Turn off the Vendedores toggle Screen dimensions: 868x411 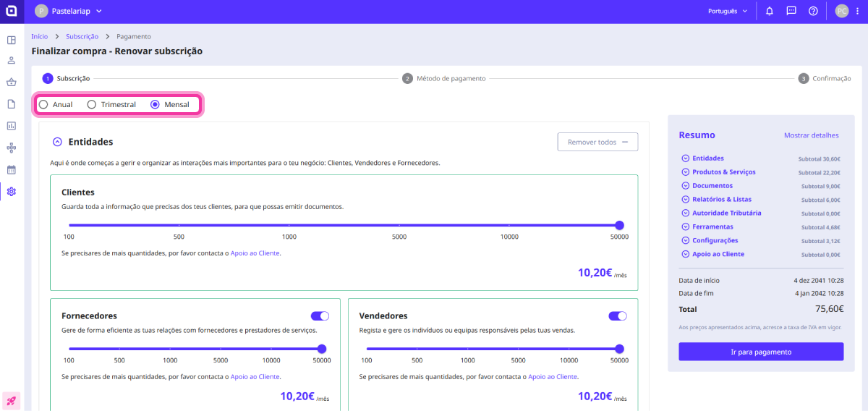point(618,316)
